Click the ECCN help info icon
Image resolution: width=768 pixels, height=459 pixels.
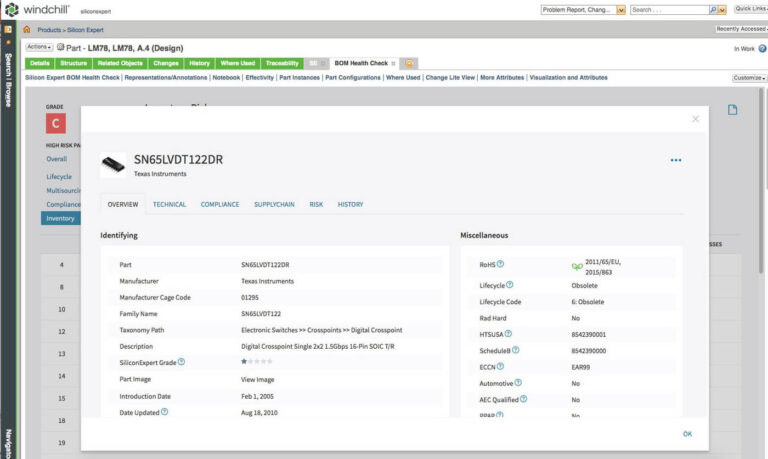500,366
